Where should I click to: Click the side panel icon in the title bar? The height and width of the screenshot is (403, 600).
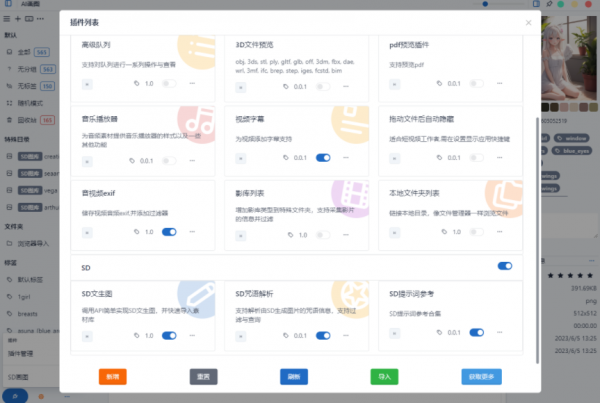pos(536,4)
